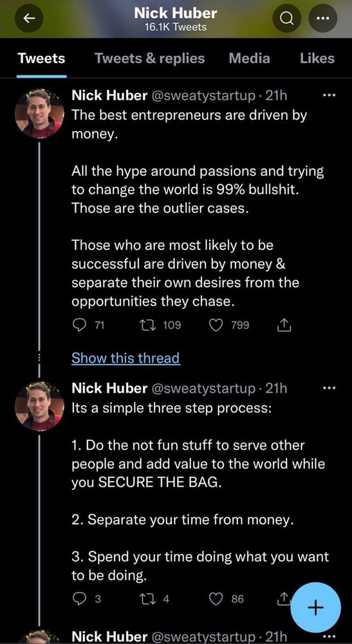Open the @sweatystartup handle on second tweet
The width and height of the screenshot is (352, 644).
click(x=204, y=388)
